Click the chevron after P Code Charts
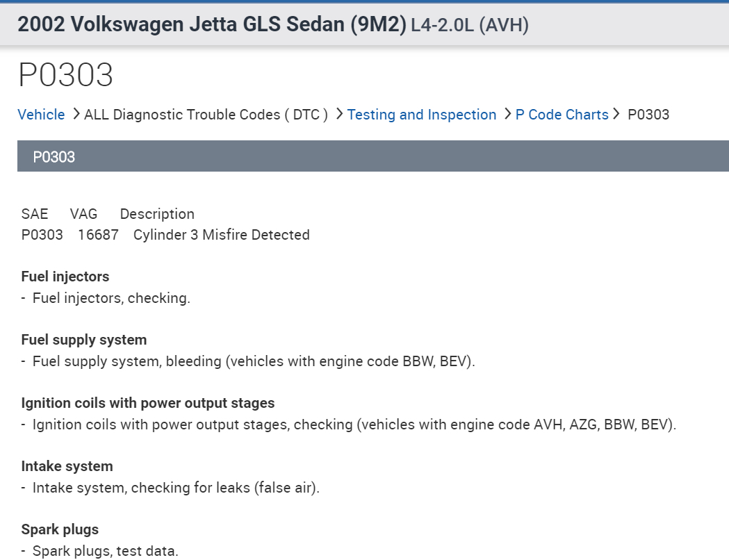 click(x=616, y=114)
